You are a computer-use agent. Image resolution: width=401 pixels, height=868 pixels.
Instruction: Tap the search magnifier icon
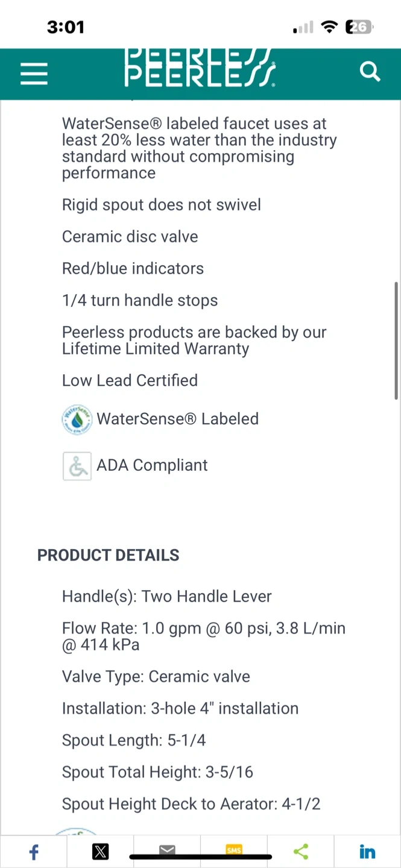click(370, 72)
